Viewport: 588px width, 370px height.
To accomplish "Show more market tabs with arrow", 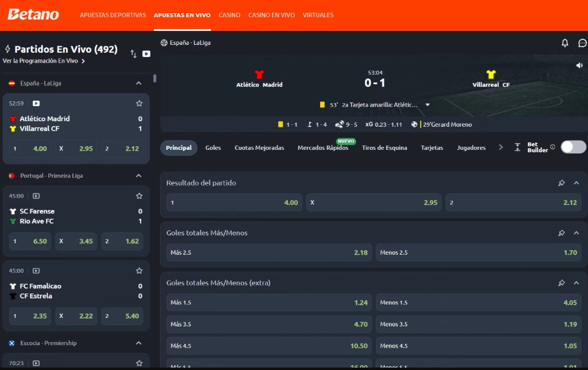I will (x=501, y=147).
